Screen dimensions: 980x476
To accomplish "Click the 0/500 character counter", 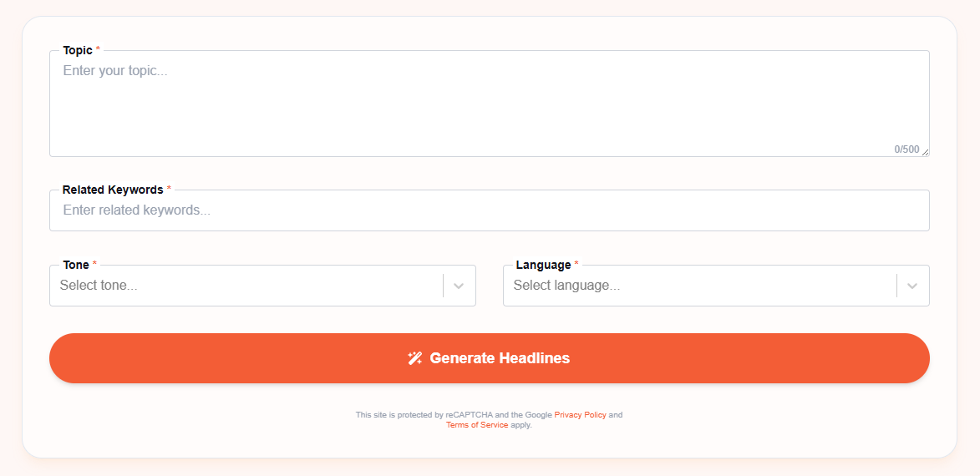I will click(x=906, y=149).
